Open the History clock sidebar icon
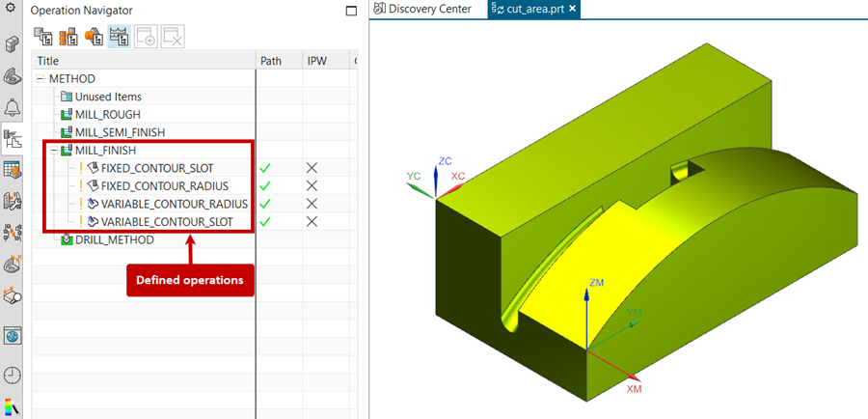This screenshot has width=868, height=419. click(12, 375)
